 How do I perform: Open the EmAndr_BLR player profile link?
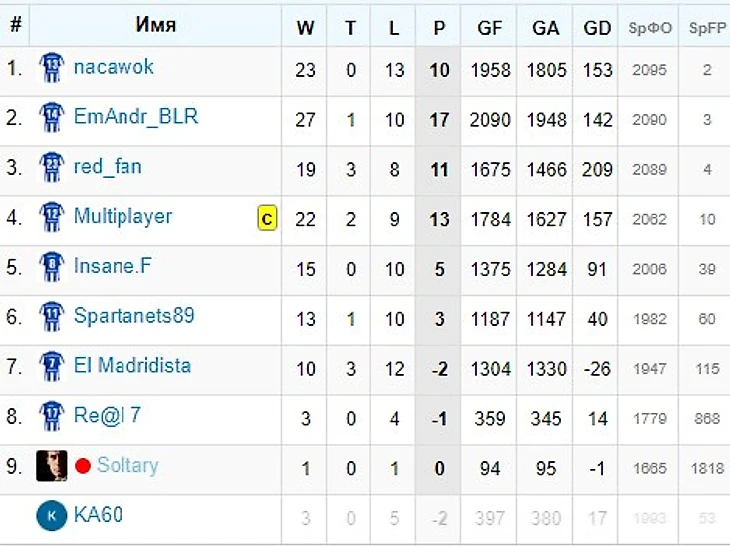(136, 116)
